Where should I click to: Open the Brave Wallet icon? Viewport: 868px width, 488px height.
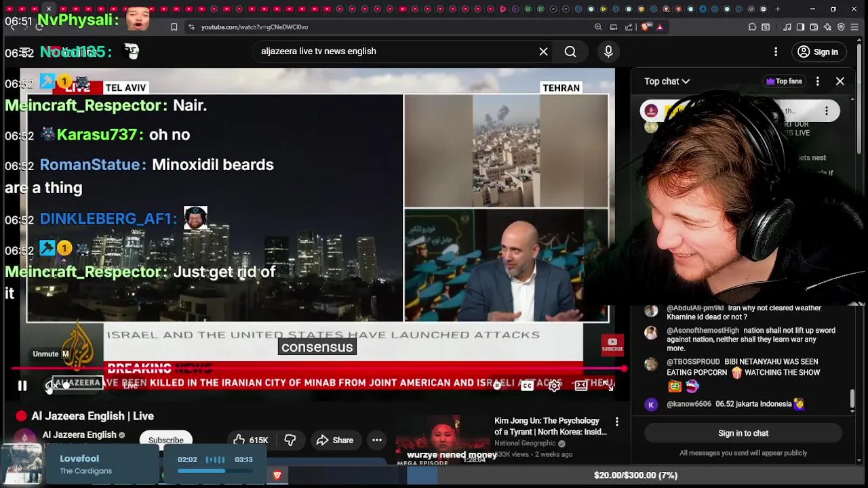coord(814,27)
